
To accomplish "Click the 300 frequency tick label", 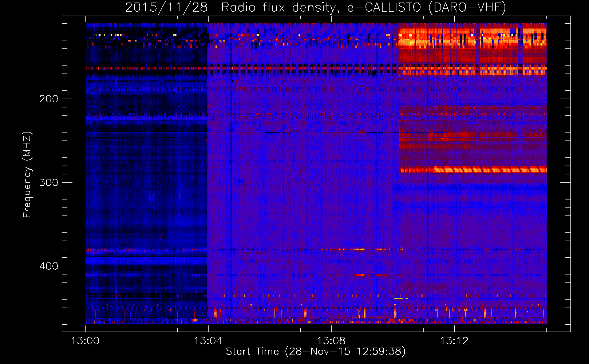I will click(x=49, y=182).
